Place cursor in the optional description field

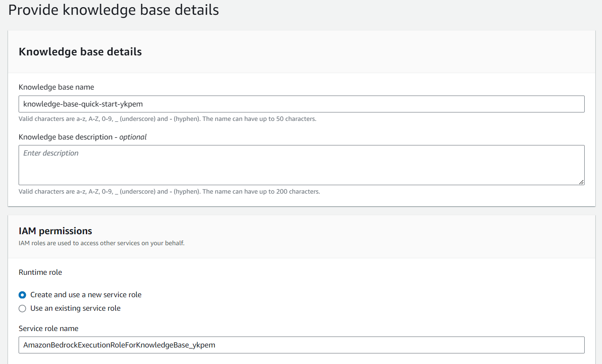pos(301,165)
